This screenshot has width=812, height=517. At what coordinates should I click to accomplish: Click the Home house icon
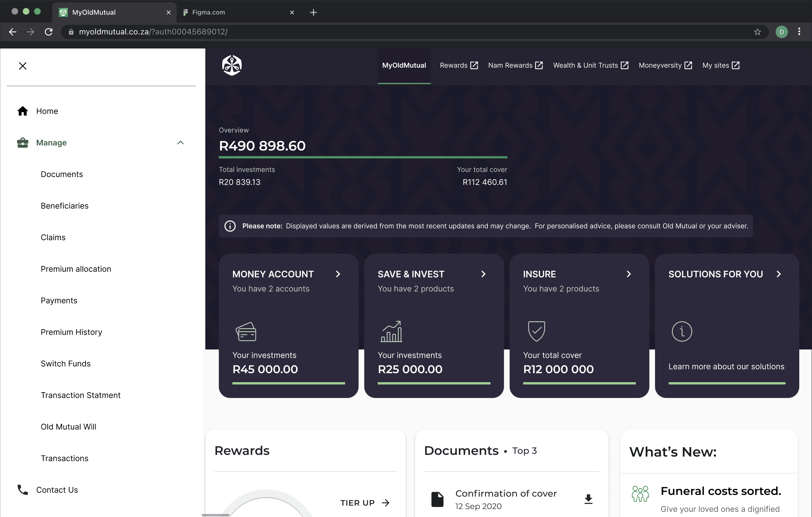pyautogui.click(x=23, y=111)
